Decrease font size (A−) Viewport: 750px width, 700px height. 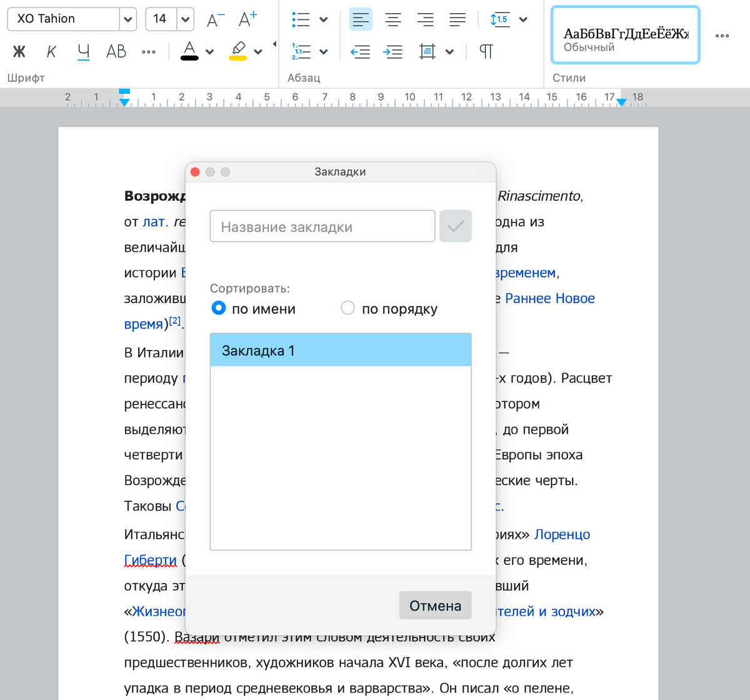point(216,19)
